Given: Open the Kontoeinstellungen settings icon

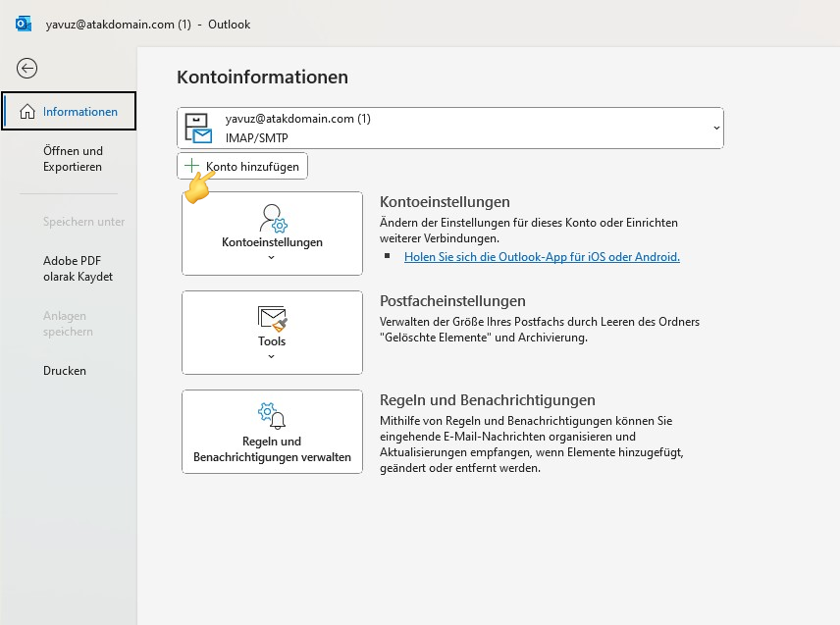Looking at the screenshot, I should (272, 218).
